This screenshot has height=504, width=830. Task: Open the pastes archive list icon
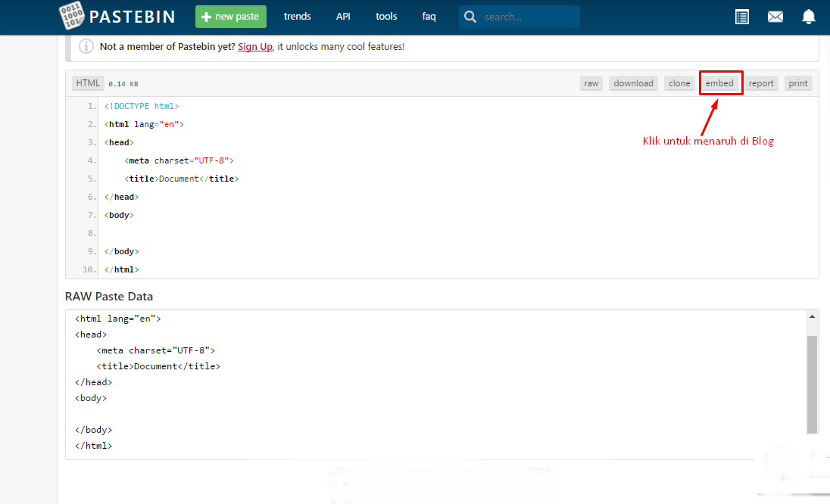[741, 16]
